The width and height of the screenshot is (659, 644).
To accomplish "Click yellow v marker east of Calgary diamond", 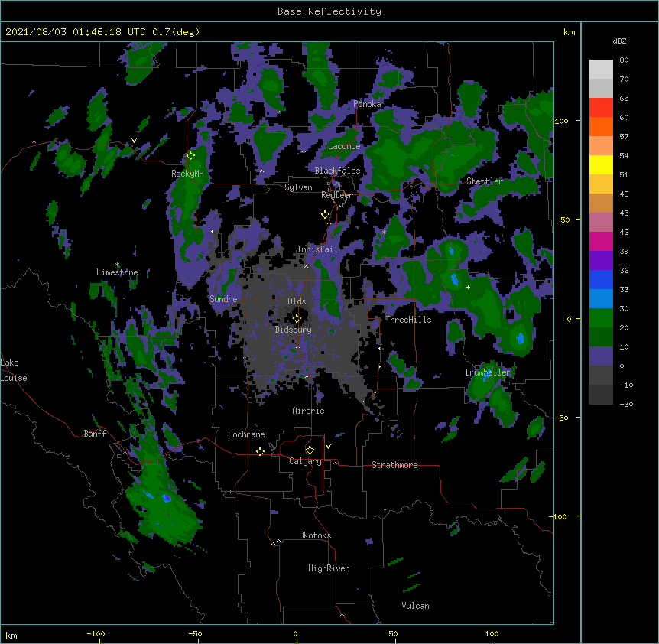I will [328, 447].
